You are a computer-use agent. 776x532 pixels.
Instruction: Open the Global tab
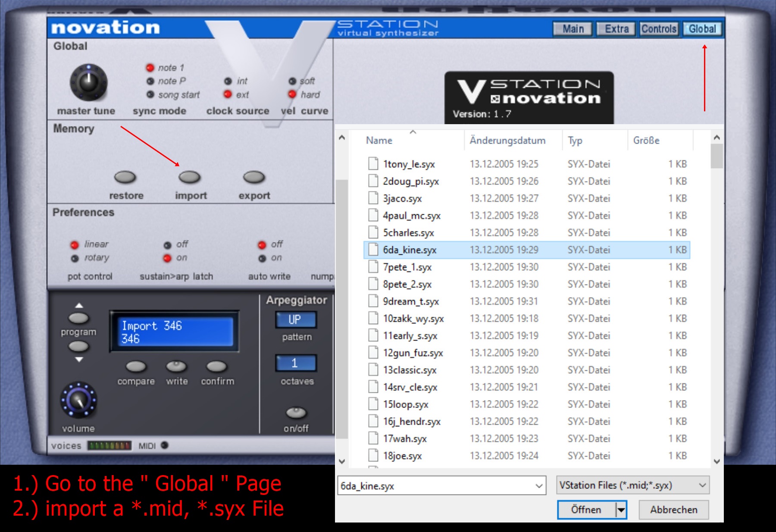pos(702,29)
